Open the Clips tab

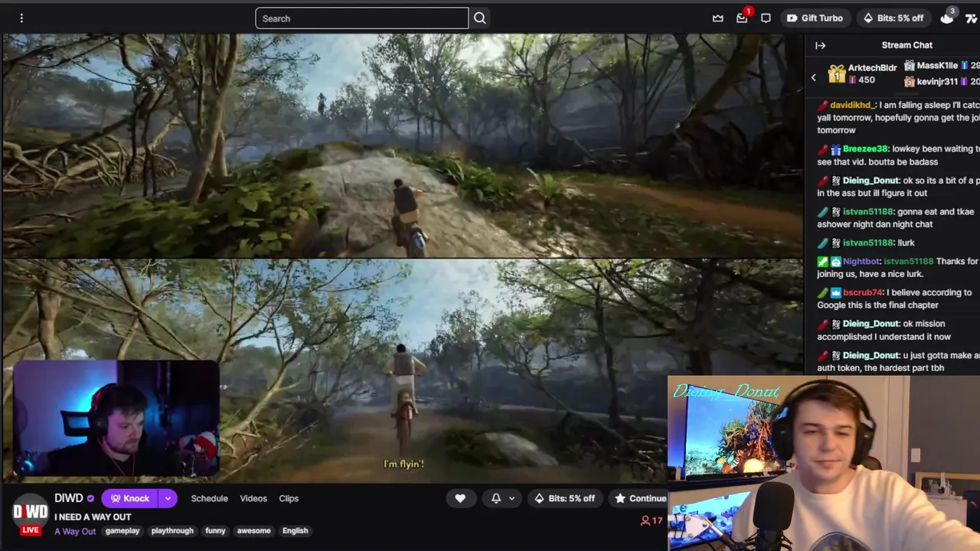tap(289, 498)
